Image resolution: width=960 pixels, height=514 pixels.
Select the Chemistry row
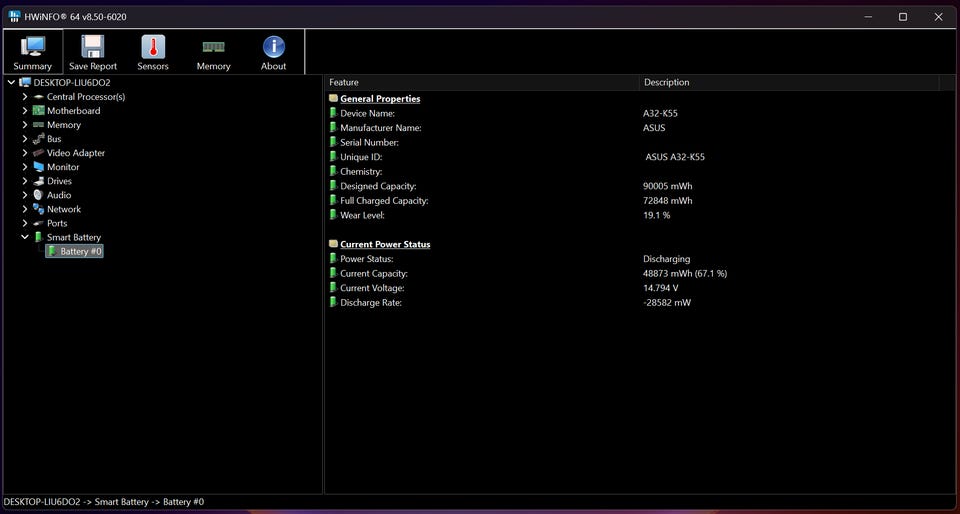pyautogui.click(x=640, y=172)
